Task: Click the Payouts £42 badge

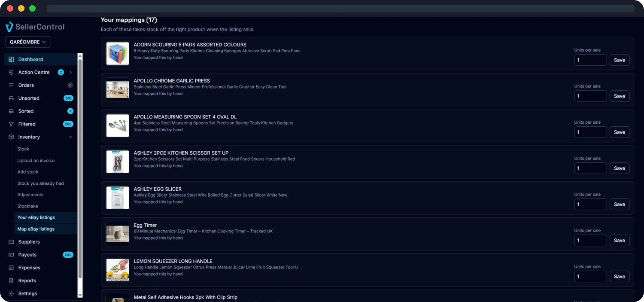Action: point(68,255)
